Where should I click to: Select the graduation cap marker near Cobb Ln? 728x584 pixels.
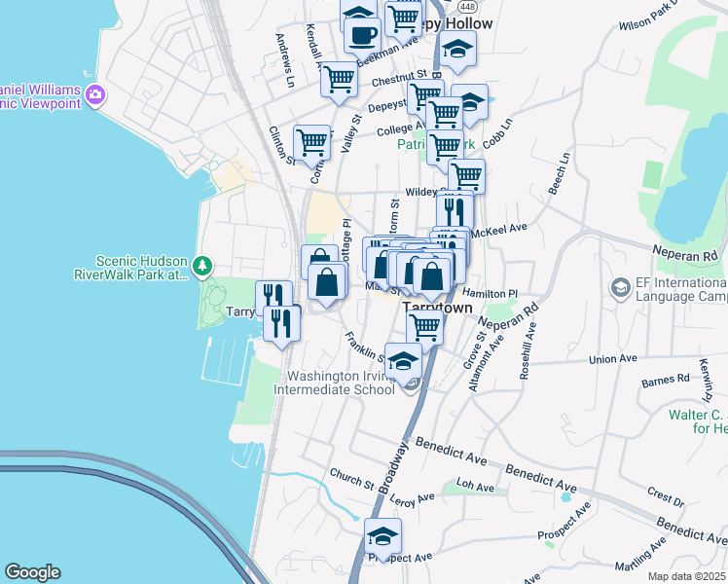click(475, 104)
